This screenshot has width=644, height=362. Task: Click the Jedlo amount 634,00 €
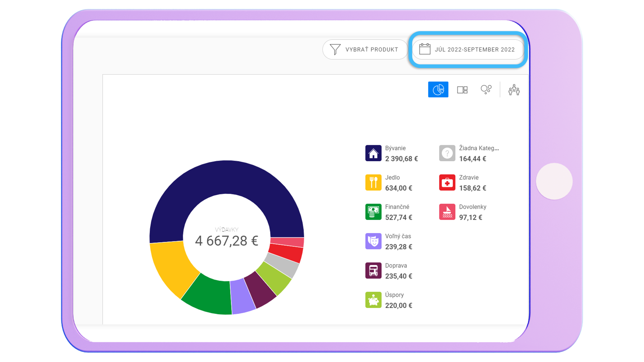398,188
